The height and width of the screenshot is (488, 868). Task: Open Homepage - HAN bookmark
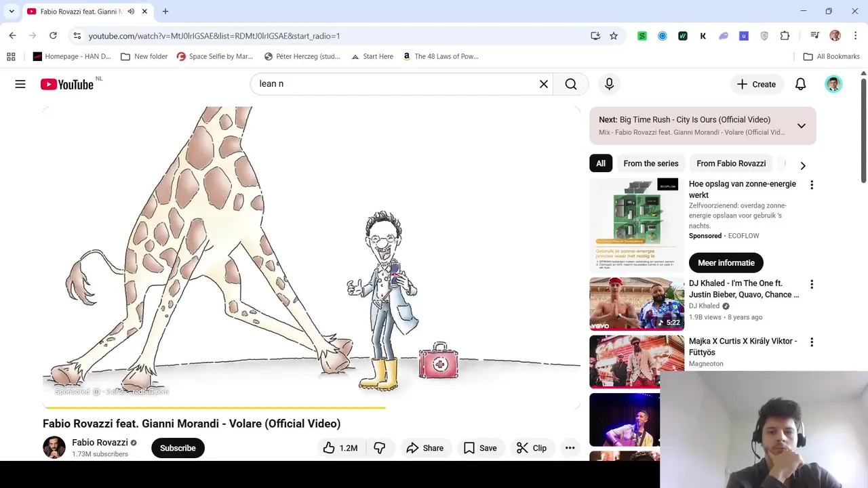point(72,56)
